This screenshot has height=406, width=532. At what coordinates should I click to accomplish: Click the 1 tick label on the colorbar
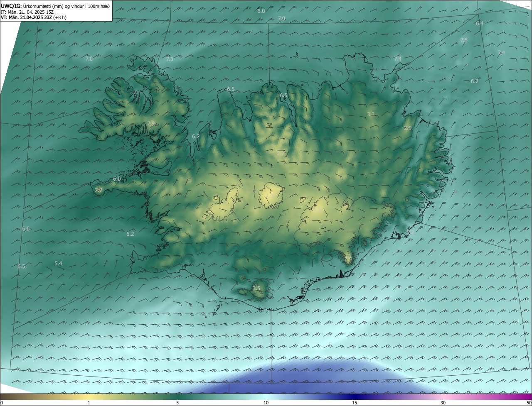coord(89,403)
